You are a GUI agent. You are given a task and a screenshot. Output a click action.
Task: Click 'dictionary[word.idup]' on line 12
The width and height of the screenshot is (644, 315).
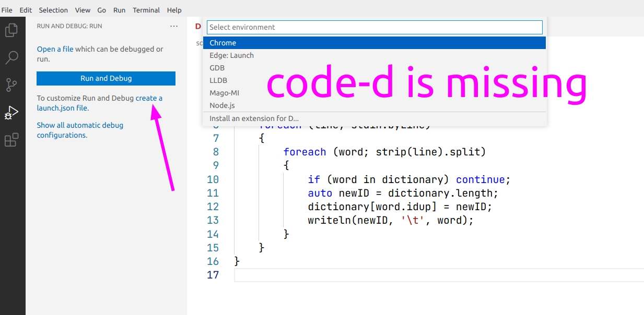pyautogui.click(x=372, y=207)
